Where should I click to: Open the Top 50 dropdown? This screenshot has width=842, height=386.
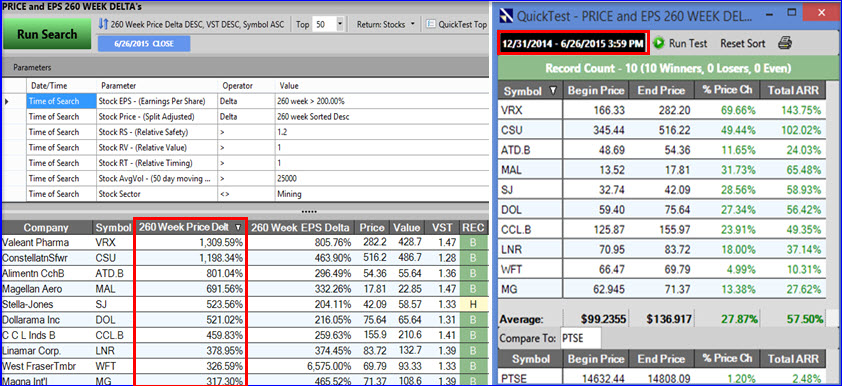click(x=339, y=24)
